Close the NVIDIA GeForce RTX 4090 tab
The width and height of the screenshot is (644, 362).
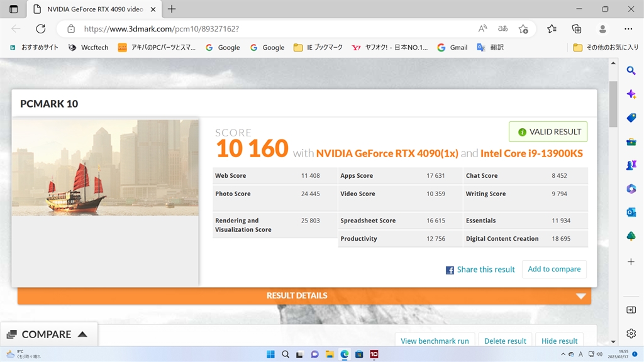153,9
